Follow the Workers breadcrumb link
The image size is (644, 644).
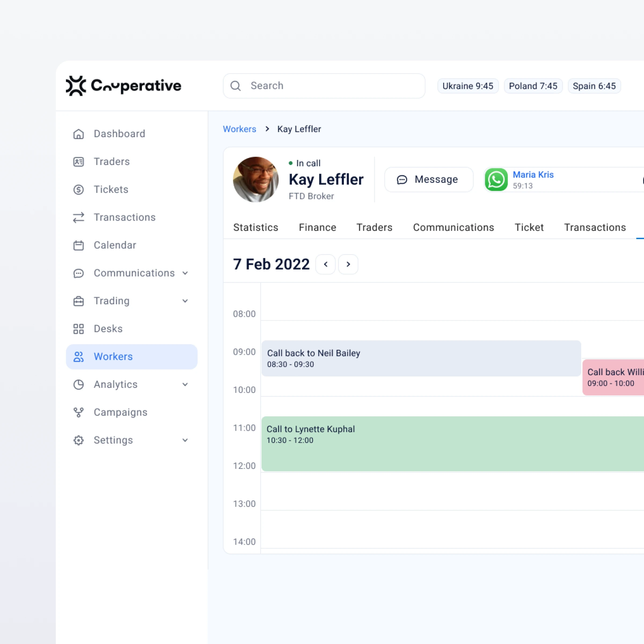coord(239,129)
